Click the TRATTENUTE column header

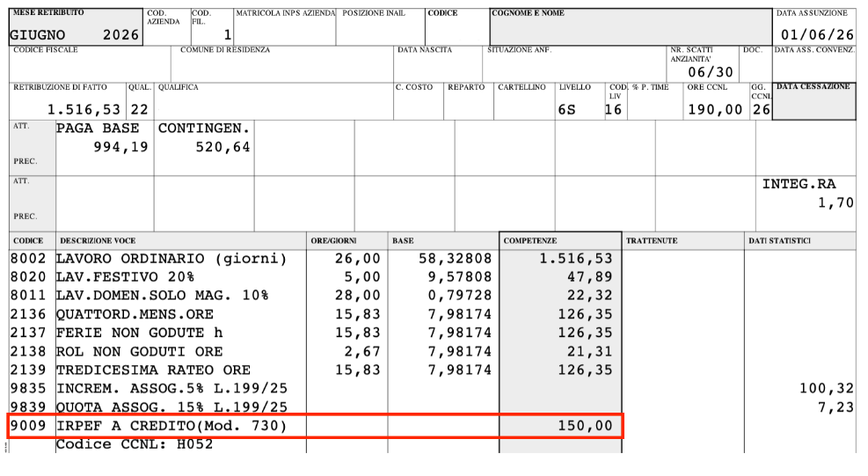point(683,240)
